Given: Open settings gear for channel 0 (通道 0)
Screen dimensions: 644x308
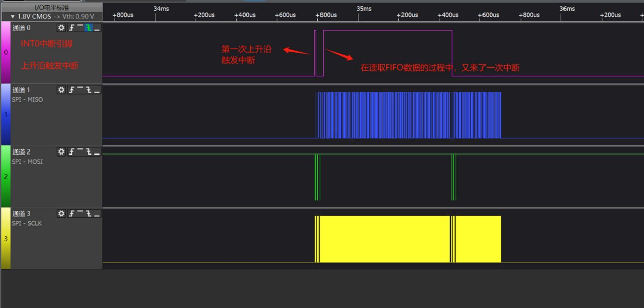Looking at the screenshot, I should pyautogui.click(x=61, y=28).
